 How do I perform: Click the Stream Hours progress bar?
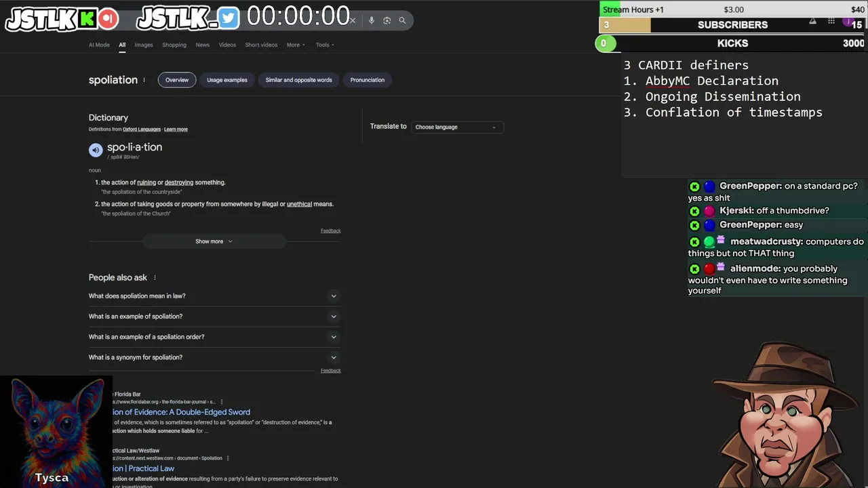733,9
